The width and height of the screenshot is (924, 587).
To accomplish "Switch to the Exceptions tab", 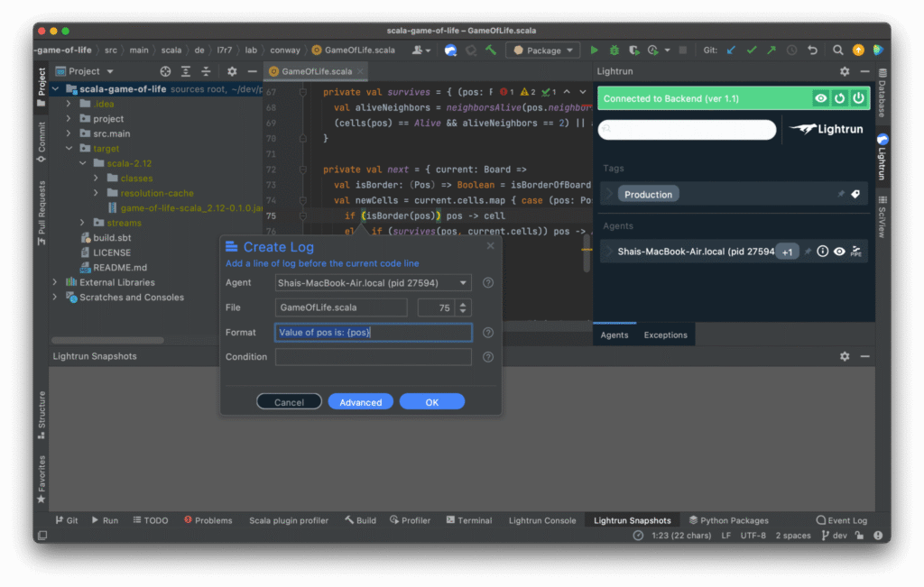I will (665, 335).
